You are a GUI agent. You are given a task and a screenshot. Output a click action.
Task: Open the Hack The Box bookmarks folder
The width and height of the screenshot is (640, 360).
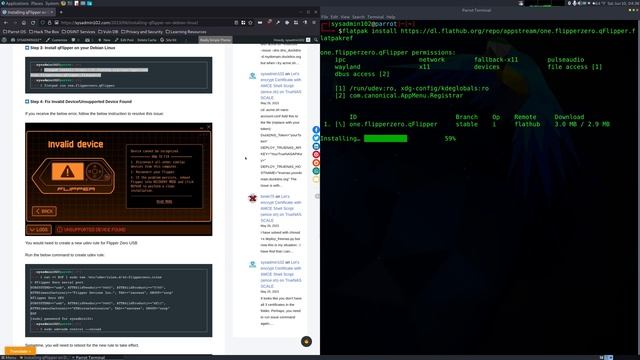point(44,32)
